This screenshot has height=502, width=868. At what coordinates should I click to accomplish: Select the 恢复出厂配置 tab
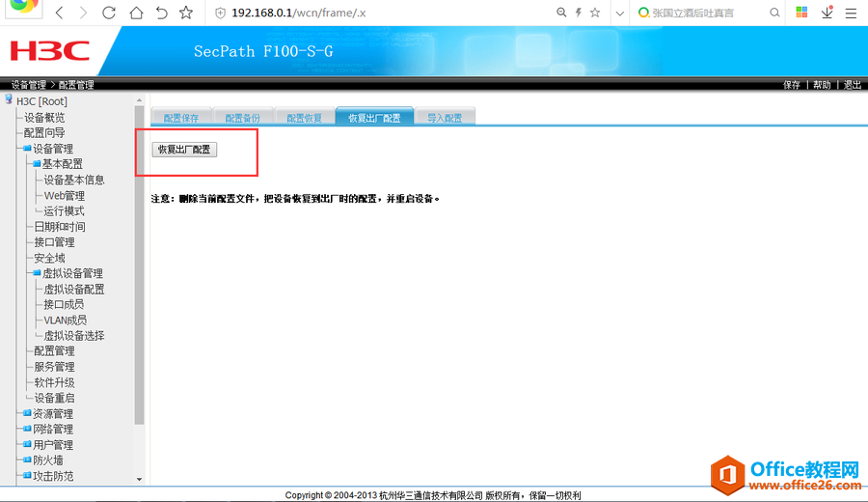374,118
